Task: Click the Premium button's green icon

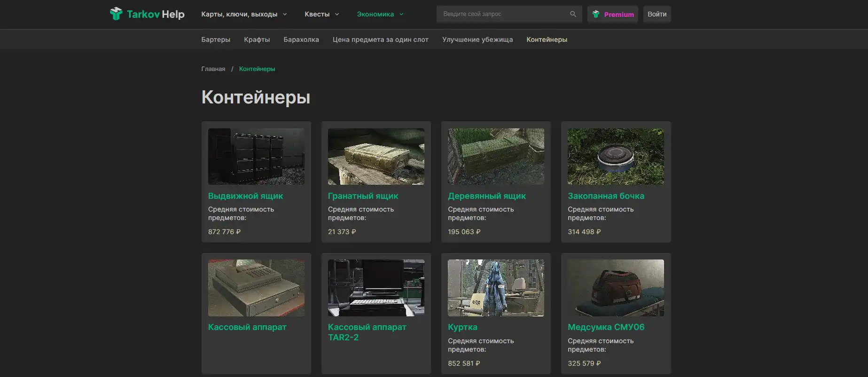Action: [x=596, y=14]
